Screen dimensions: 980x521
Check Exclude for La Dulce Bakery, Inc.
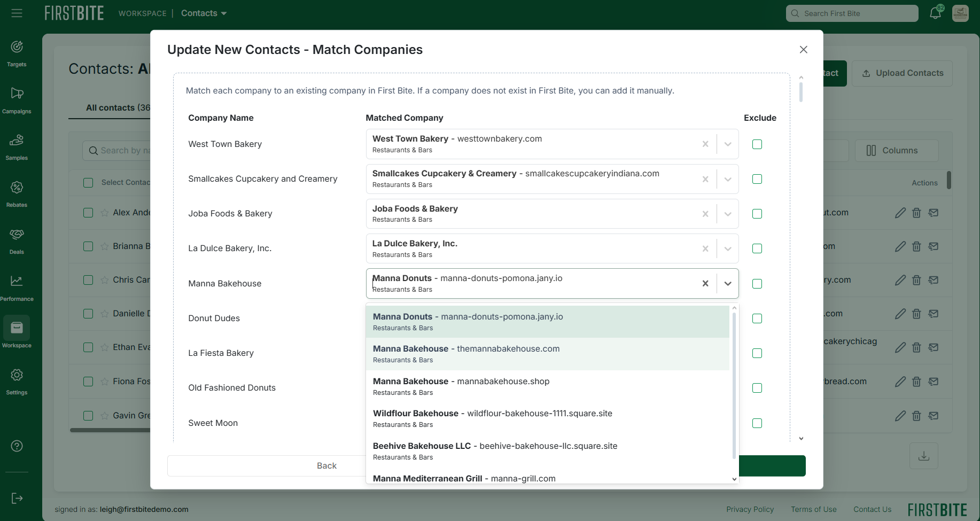(757, 248)
